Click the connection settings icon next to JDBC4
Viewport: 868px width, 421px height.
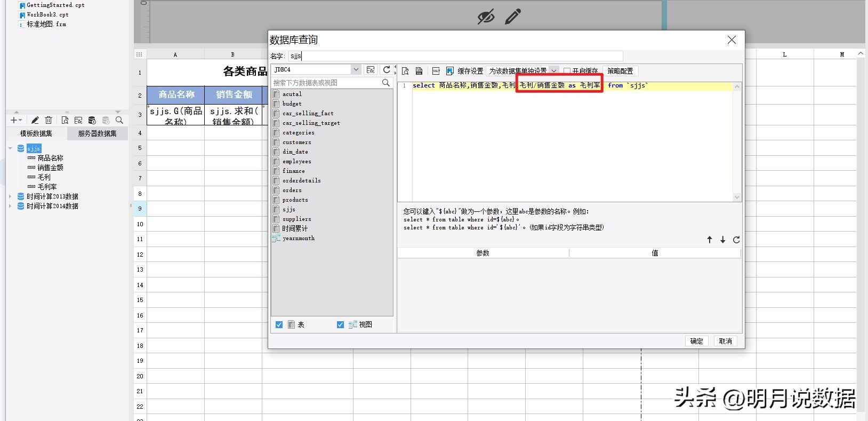coord(371,69)
